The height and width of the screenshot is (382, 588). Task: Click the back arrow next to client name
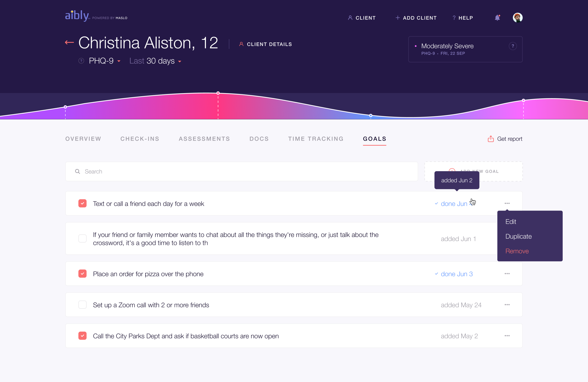coord(69,42)
